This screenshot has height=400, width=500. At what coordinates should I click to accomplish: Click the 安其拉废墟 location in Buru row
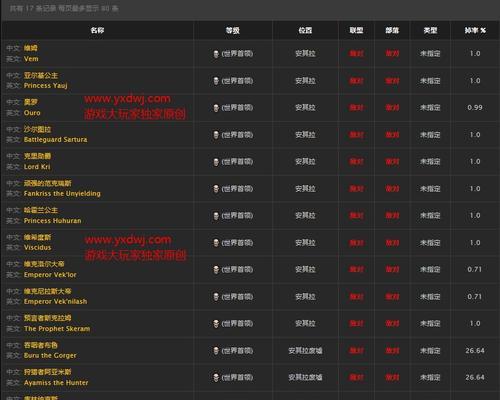[305, 351]
